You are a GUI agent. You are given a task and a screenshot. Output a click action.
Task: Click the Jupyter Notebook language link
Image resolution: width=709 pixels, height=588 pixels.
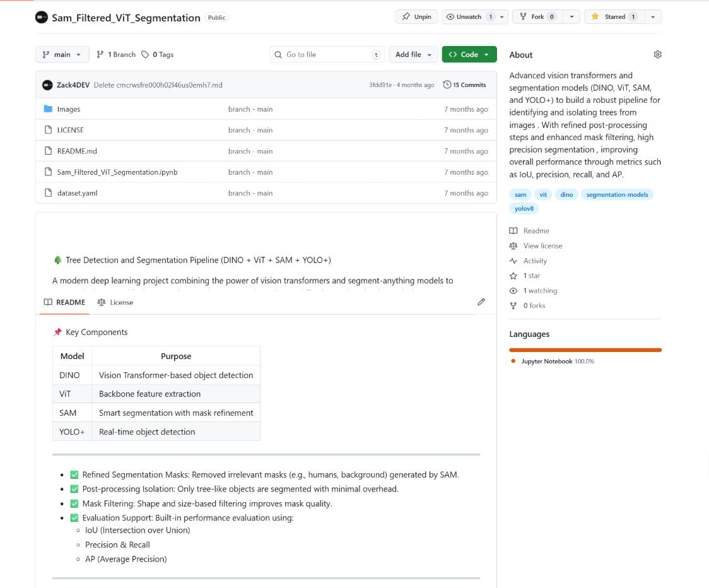pos(553,361)
